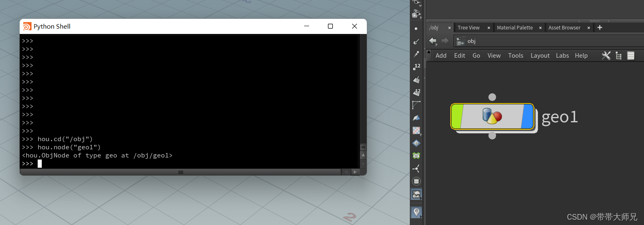Open the View menu in network editor
The width and height of the screenshot is (644, 225).
(494, 56)
